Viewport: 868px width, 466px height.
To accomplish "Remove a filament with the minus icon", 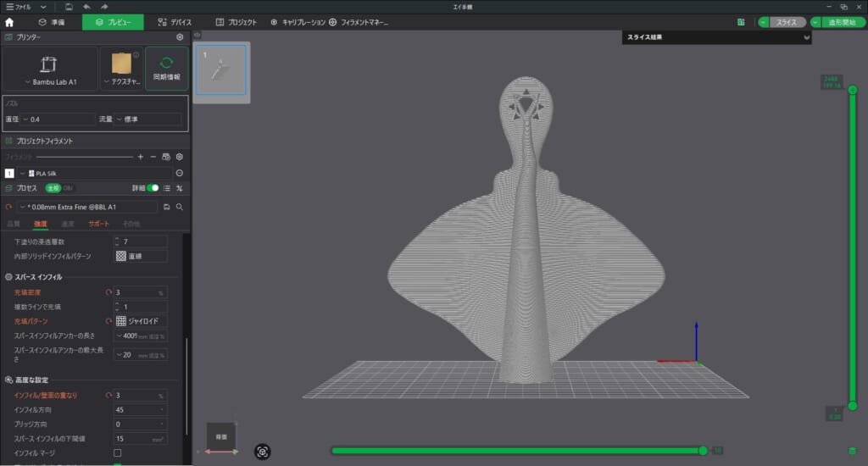I will [x=153, y=158].
